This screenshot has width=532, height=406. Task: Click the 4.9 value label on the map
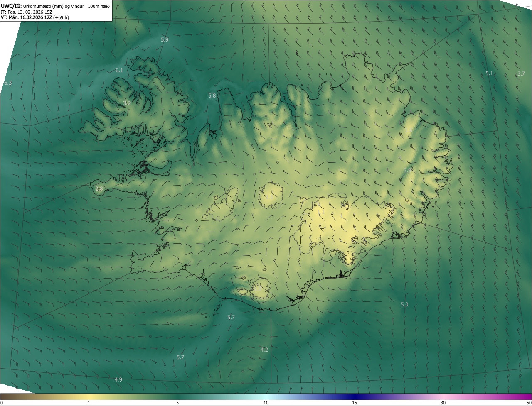(118, 379)
